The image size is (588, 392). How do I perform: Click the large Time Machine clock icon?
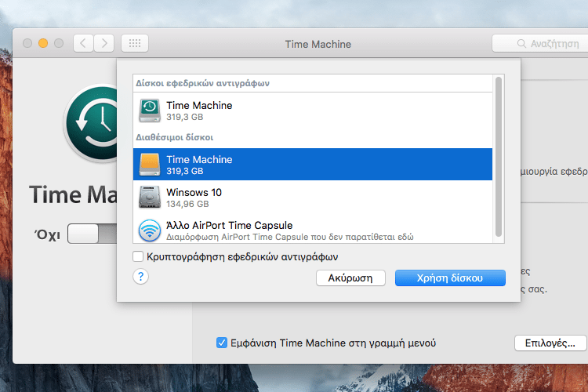click(92, 122)
